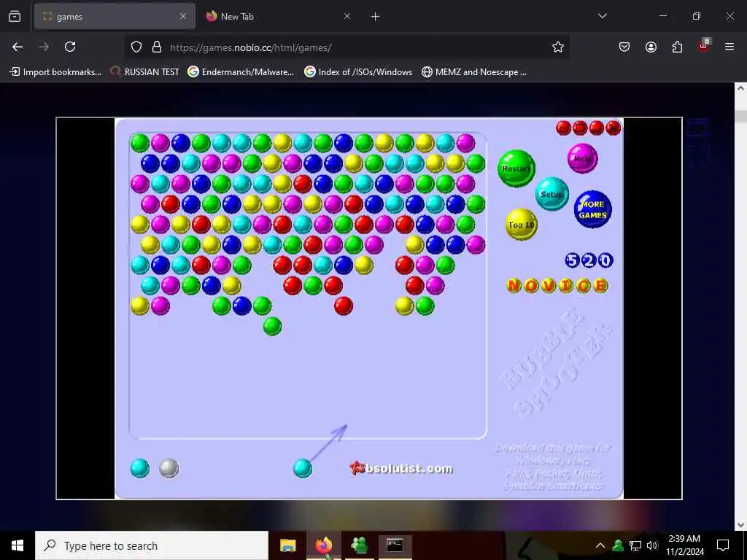Screen dimensions: 747x560
Task: Click the green Restart bubble button
Action: point(516,168)
